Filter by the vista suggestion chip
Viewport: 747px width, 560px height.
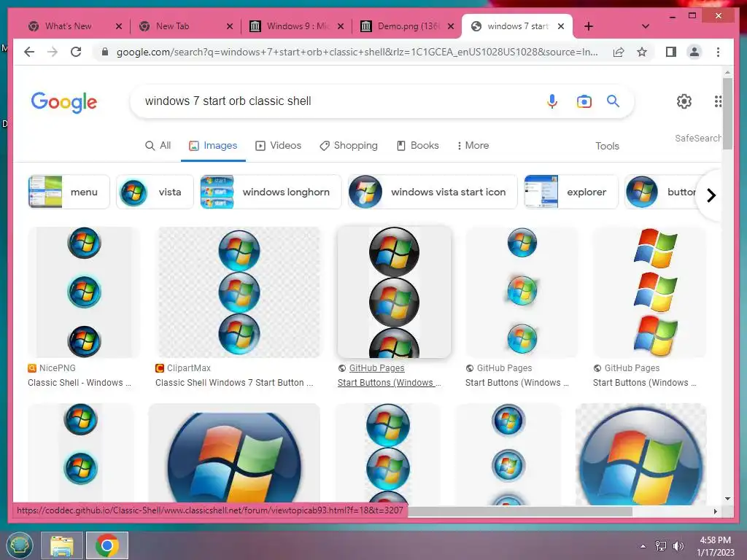[x=155, y=192]
